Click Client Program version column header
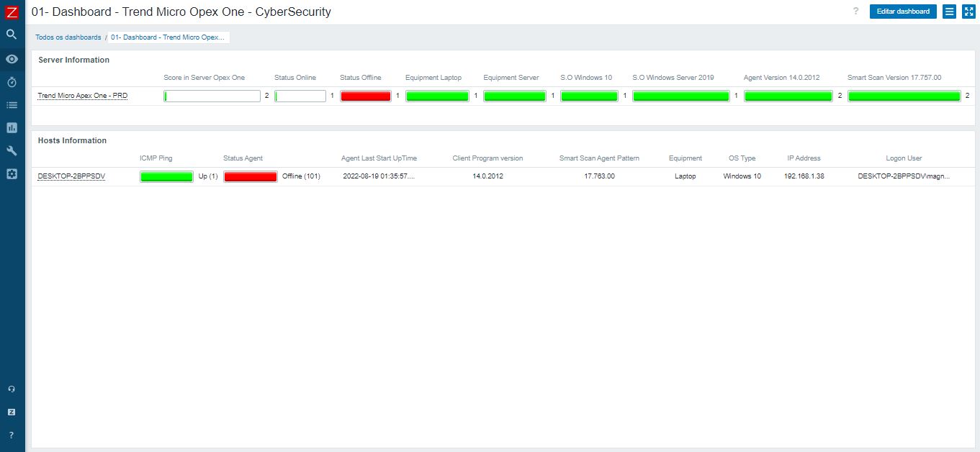The image size is (980, 452). tap(487, 158)
